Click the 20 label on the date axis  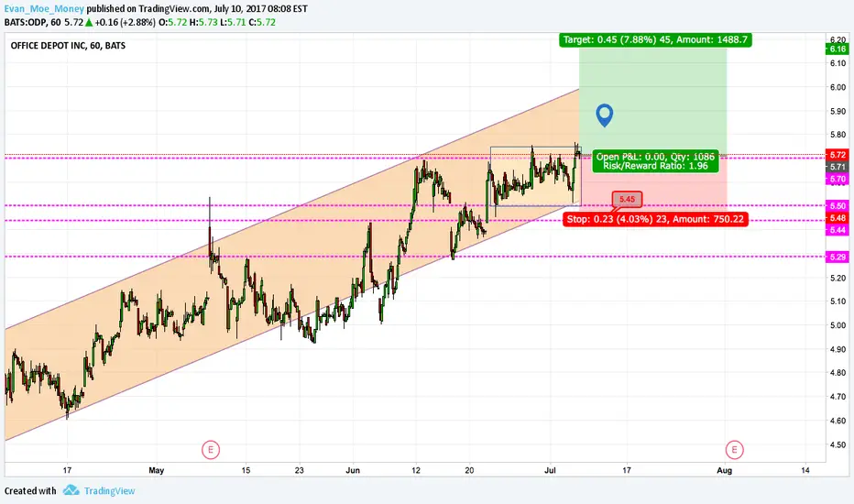click(x=469, y=470)
